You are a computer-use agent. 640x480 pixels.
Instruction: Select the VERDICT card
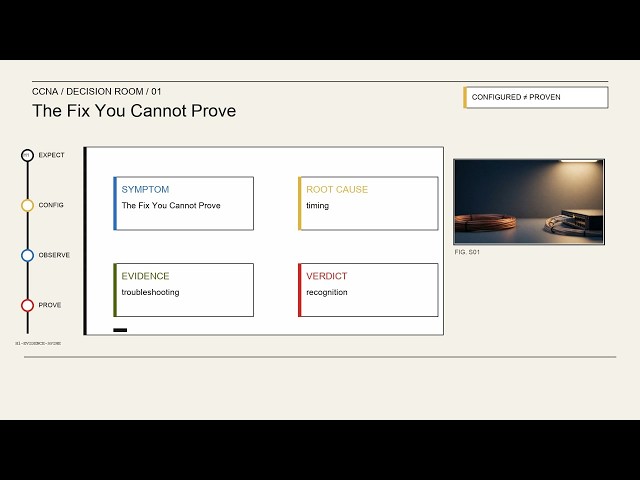pyautogui.click(x=368, y=290)
